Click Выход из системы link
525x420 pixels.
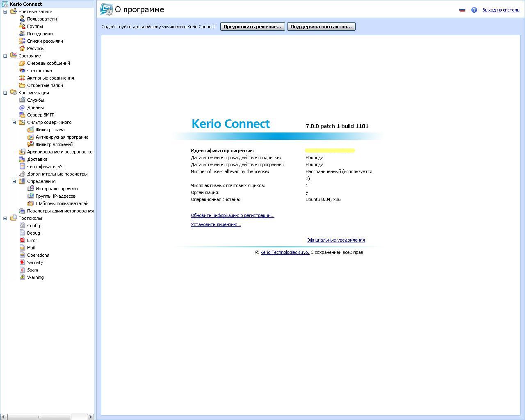(501, 10)
